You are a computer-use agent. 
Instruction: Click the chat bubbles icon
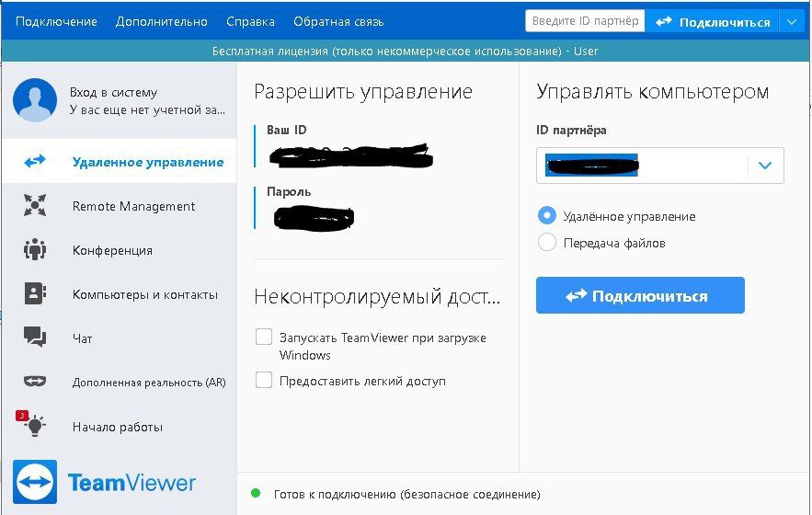pos(35,337)
